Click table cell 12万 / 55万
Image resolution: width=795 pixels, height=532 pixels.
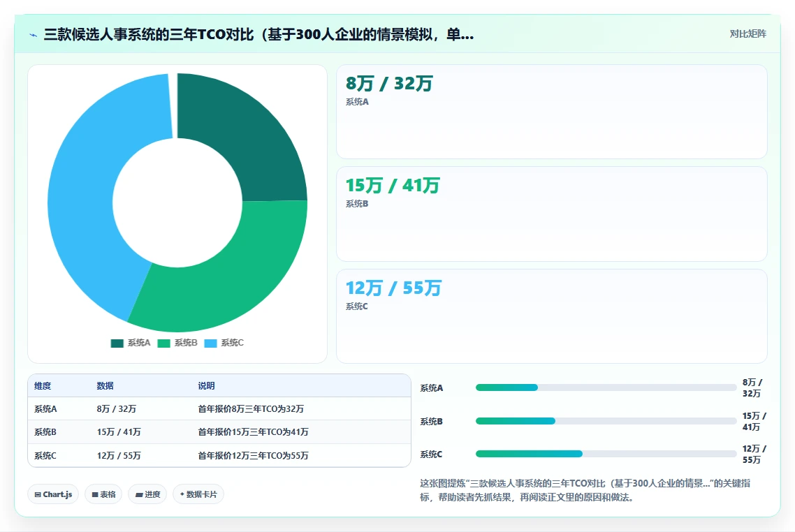(x=119, y=455)
